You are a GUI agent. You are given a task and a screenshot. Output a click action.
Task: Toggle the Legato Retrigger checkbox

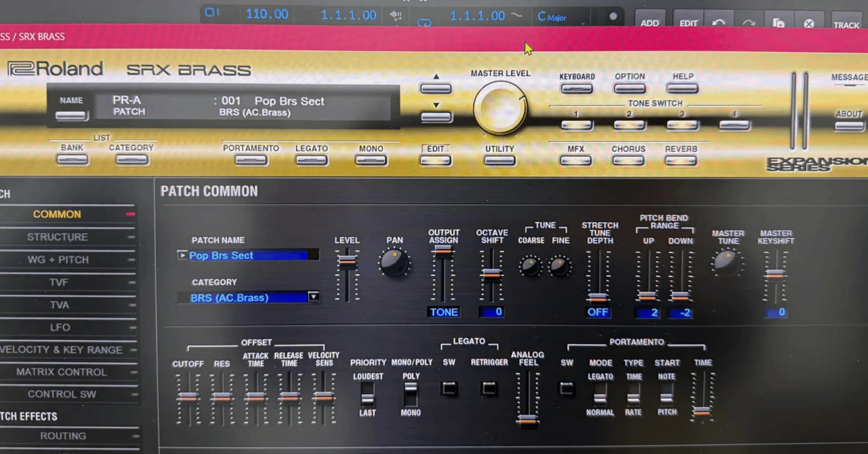click(489, 389)
